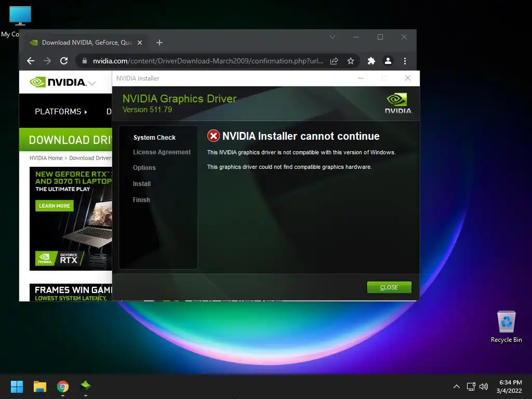Open the Chrome extensions puzzle icon

[371, 61]
